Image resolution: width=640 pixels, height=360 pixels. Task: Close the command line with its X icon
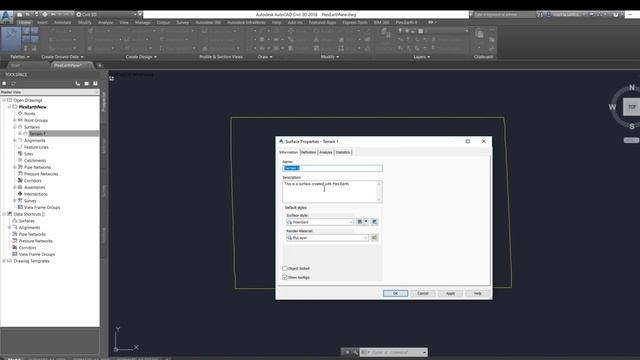tap(347, 352)
